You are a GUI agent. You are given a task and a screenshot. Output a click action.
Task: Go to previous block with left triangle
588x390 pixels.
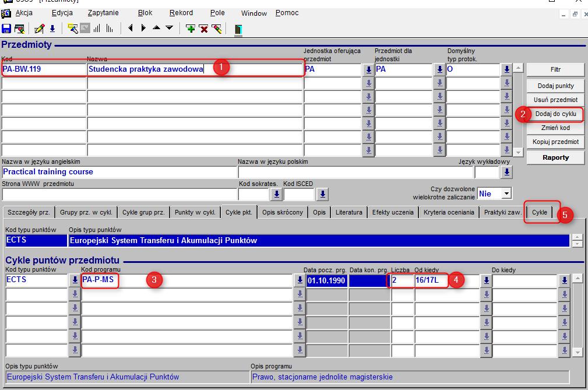[x=131, y=28]
